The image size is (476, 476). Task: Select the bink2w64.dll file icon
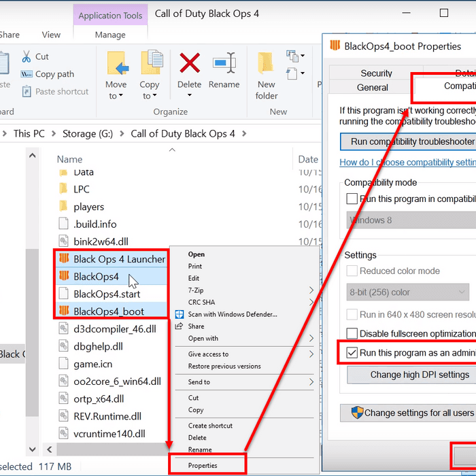tap(63, 241)
